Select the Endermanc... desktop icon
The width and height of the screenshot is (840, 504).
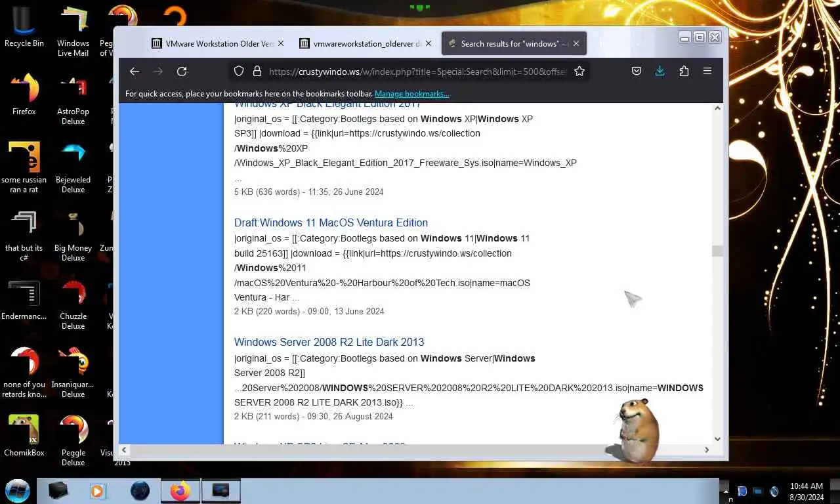tap(24, 300)
